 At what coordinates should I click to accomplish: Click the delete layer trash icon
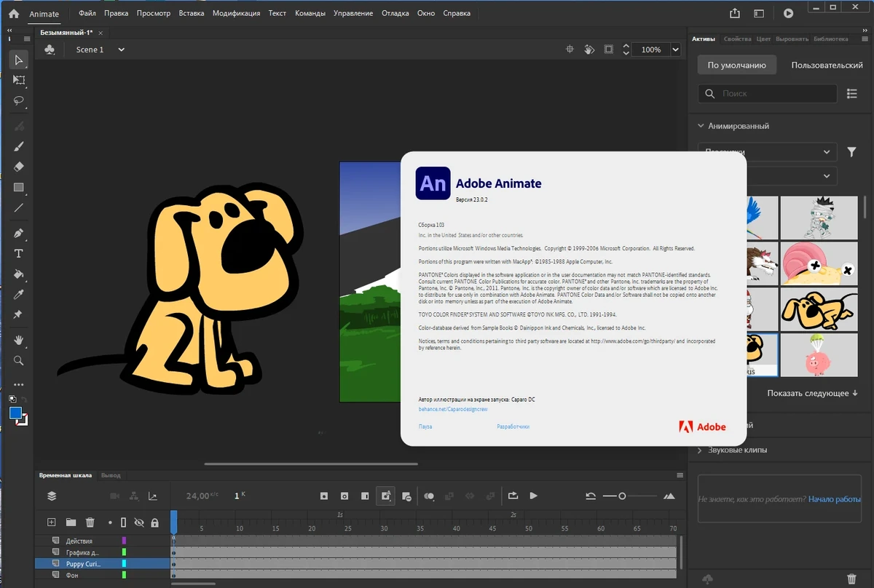pyautogui.click(x=90, y=523)
